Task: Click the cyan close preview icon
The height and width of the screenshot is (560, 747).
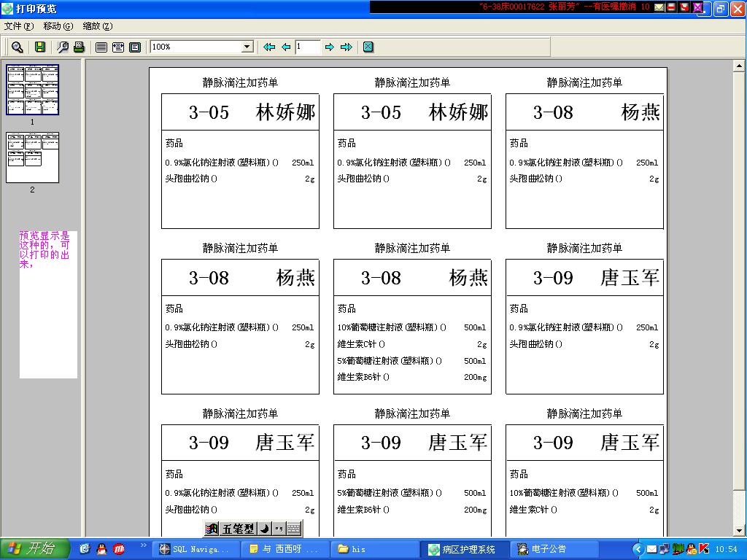Action: click(368, 47)
